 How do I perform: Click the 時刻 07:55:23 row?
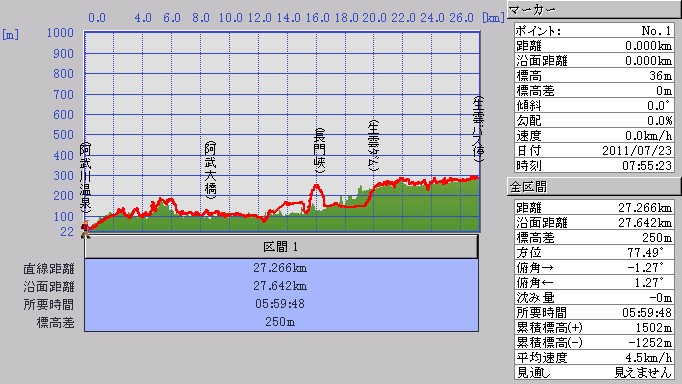click(594, 166)
